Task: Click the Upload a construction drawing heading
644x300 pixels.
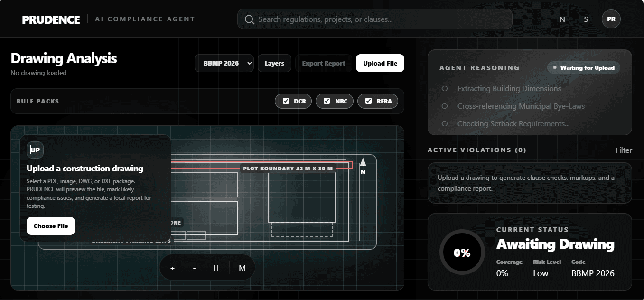Action: [x=85, y=169]
